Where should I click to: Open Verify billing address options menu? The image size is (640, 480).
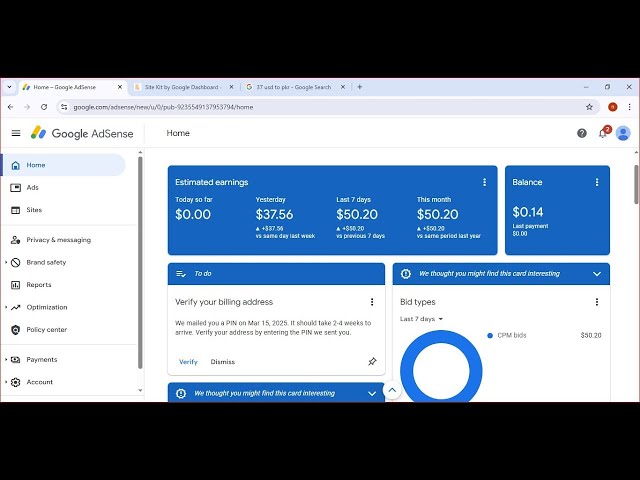tap(372, 302)
